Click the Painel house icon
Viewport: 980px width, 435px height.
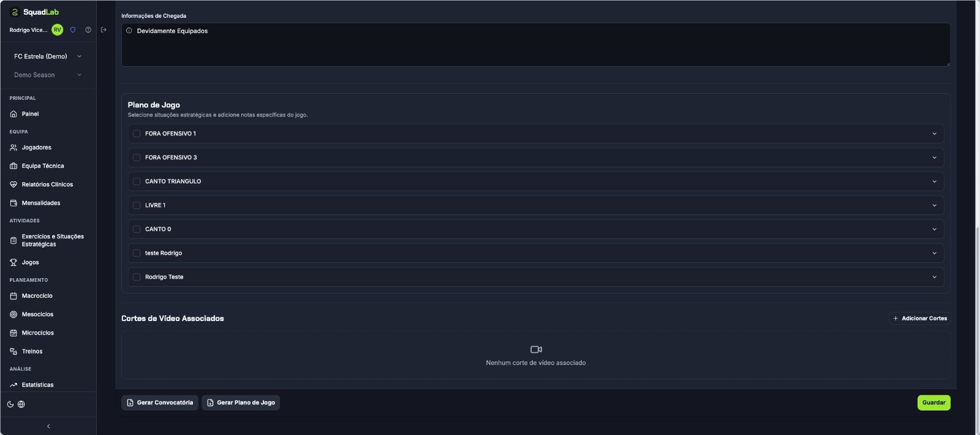[x=13, y=114]
